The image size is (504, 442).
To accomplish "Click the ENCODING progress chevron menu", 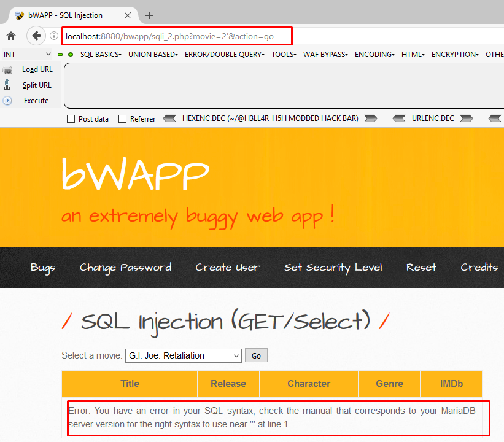I will click(x=374, y=55).
